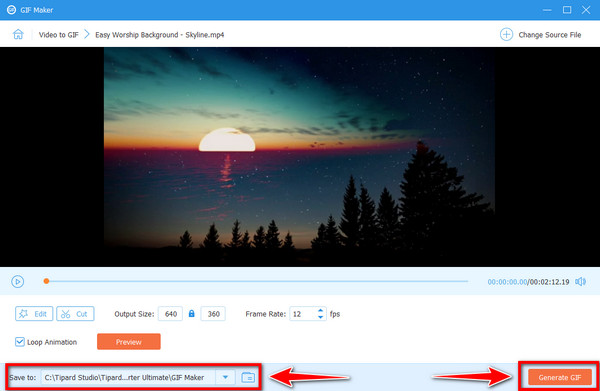The width and height of the screenshot is (600, 391).
Task: Maximize the GIF Maker window
Action: (x=567, y=10)
